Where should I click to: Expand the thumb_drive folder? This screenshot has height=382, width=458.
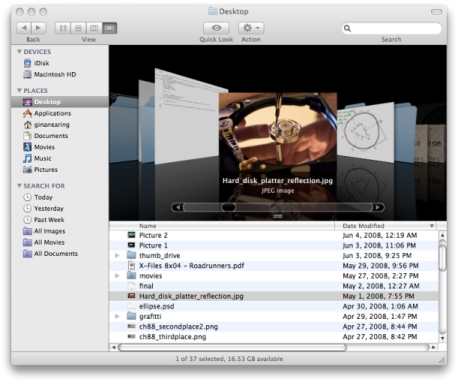pos(117,256)
